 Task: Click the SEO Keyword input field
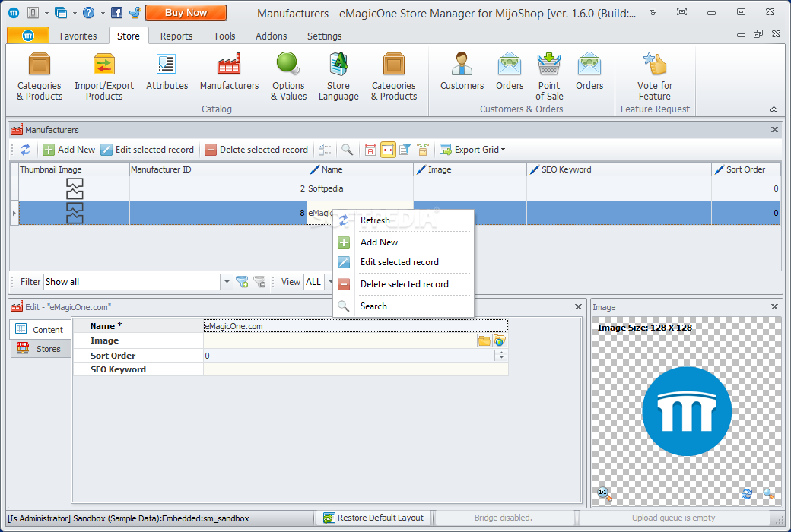coord(356,369)
